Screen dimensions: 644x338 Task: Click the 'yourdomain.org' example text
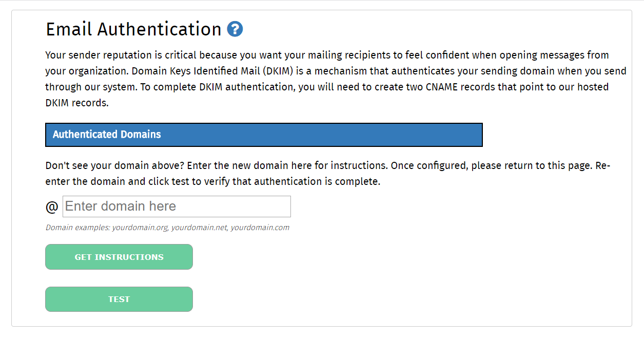[x=141, y=228]
